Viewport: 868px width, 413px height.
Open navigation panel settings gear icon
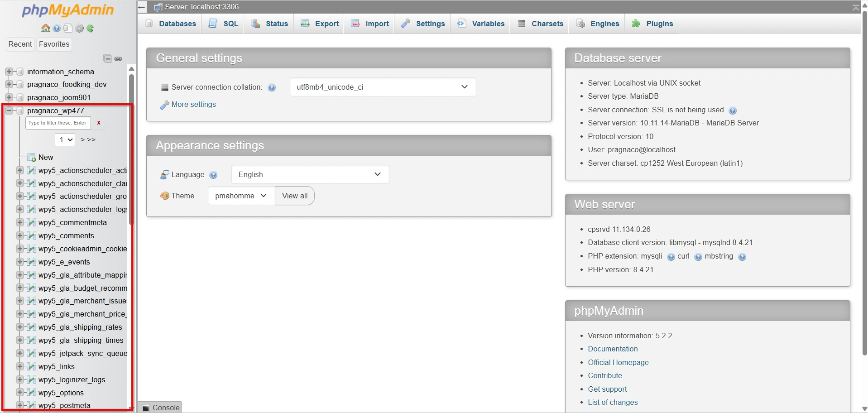point(79,29)
